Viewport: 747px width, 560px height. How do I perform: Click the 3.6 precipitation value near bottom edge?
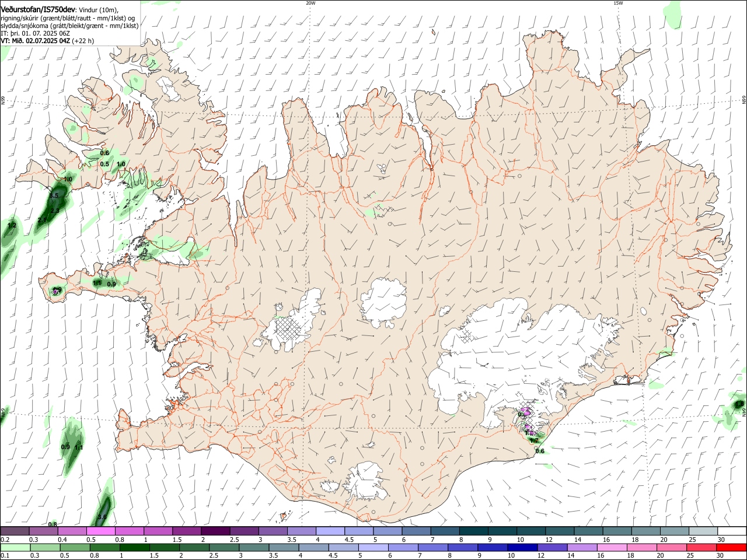(x=102, y=517)
